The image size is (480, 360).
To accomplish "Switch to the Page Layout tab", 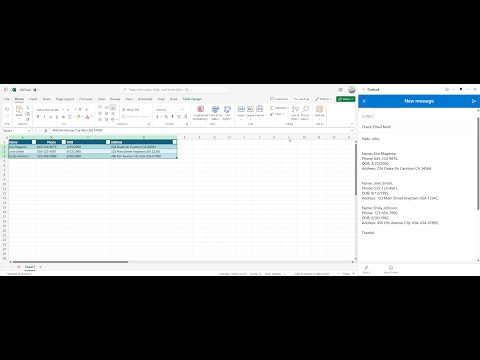I will [65, 99].
